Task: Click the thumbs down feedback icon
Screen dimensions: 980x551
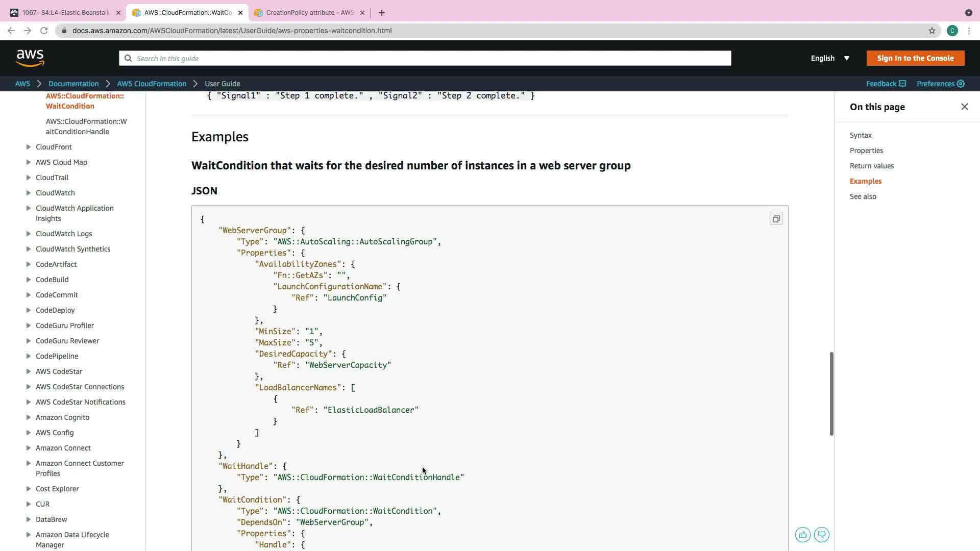Action: pyautogui.click(x=822, y=535)
